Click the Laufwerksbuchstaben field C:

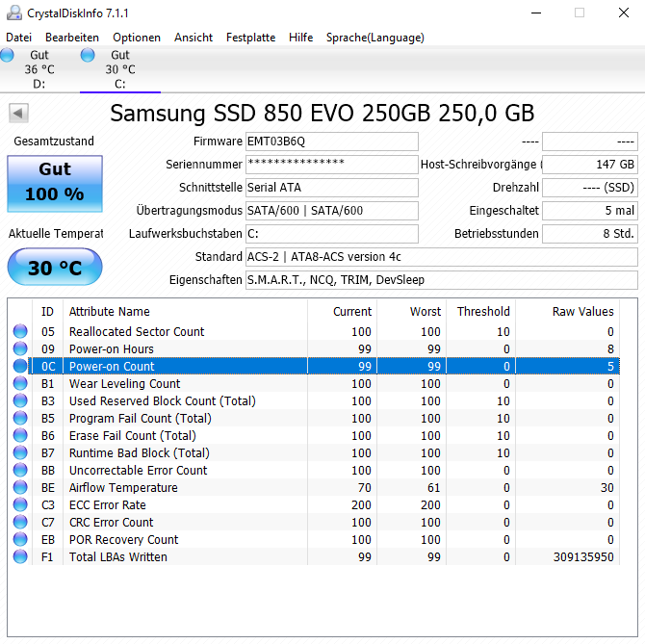[332, 234]
